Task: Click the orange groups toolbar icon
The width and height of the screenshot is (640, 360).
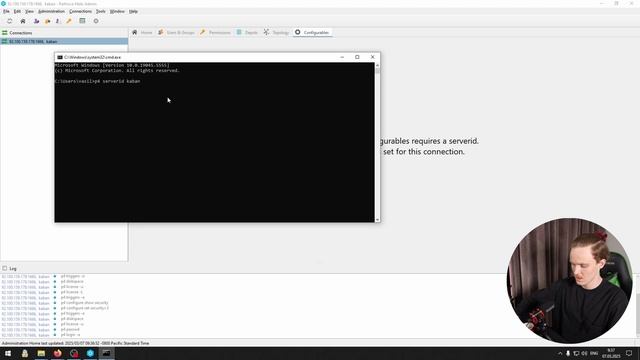Action: click(47, 21)
